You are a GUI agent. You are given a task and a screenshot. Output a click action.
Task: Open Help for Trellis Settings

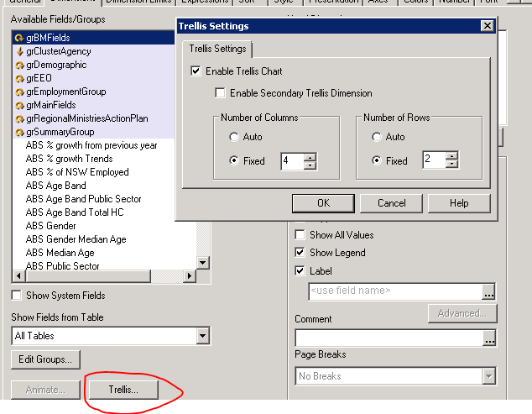coord(459,203)
